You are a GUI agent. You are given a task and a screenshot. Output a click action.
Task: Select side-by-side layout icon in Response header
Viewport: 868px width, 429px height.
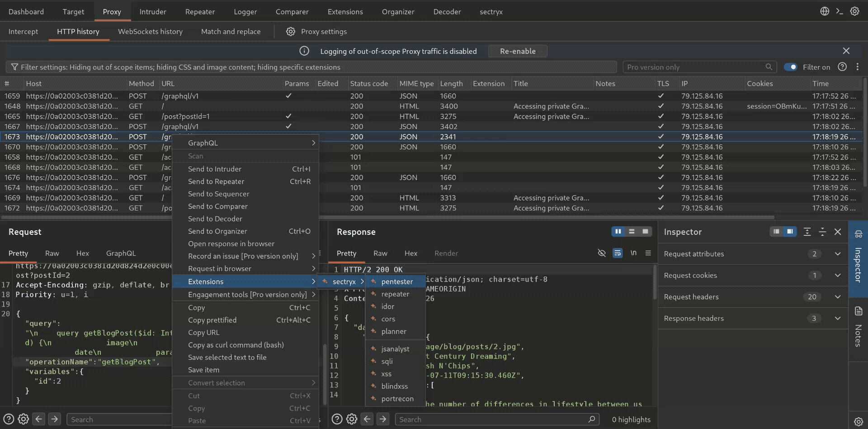point(618,232)
